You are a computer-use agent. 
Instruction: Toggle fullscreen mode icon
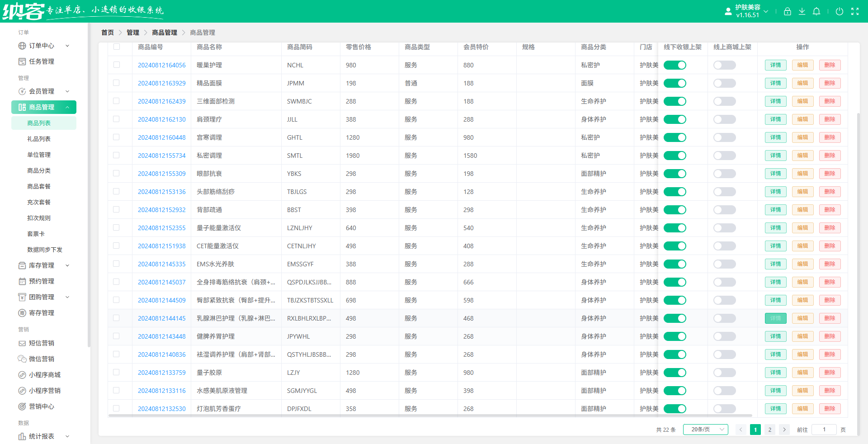[855, 11]
